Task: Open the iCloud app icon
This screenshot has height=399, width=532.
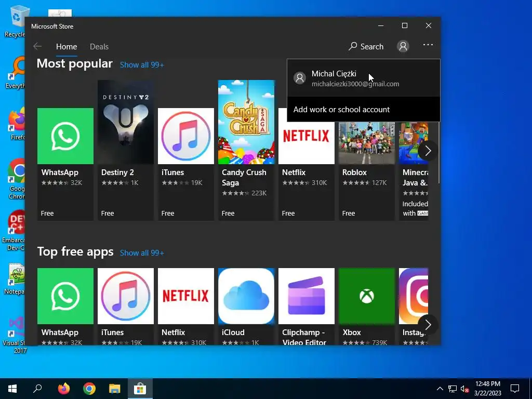Action: point(246,296)
